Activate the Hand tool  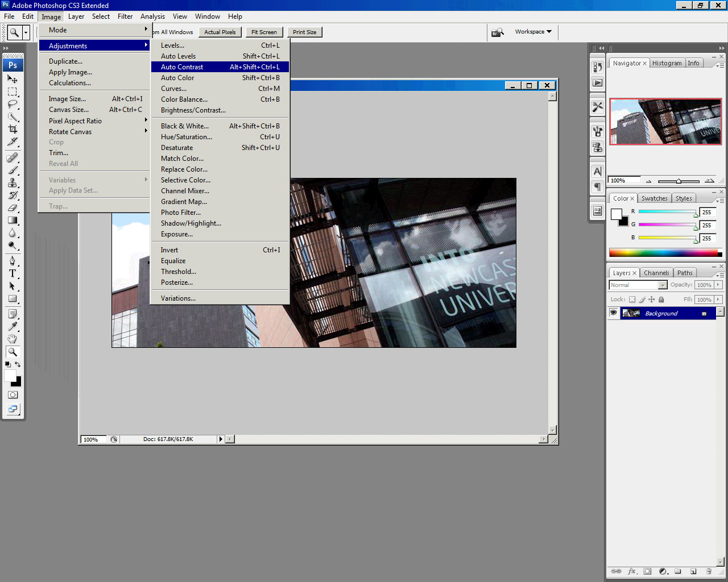(13, 339)
